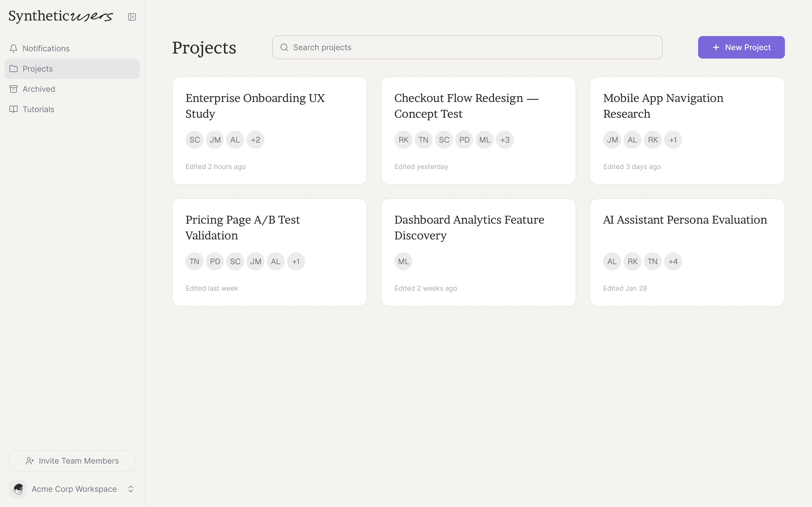Create a New Project
The width and height of the screenshot is (812, 507).
pyautogui.click(x=741, y=47)
